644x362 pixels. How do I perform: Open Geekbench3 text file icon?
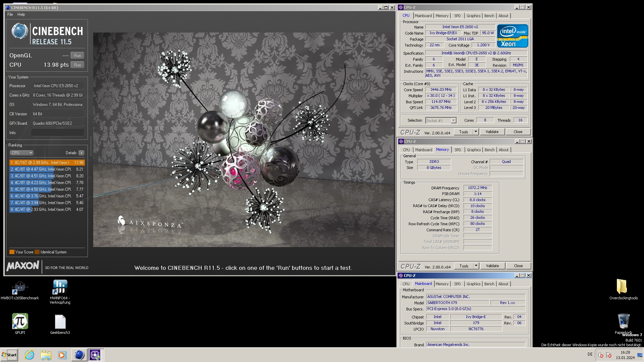60,324
